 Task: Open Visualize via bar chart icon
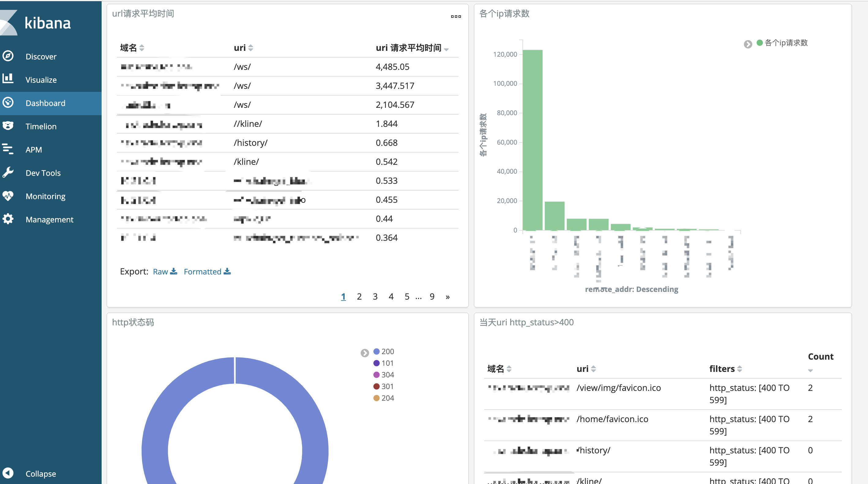click(x=8, y=79)
